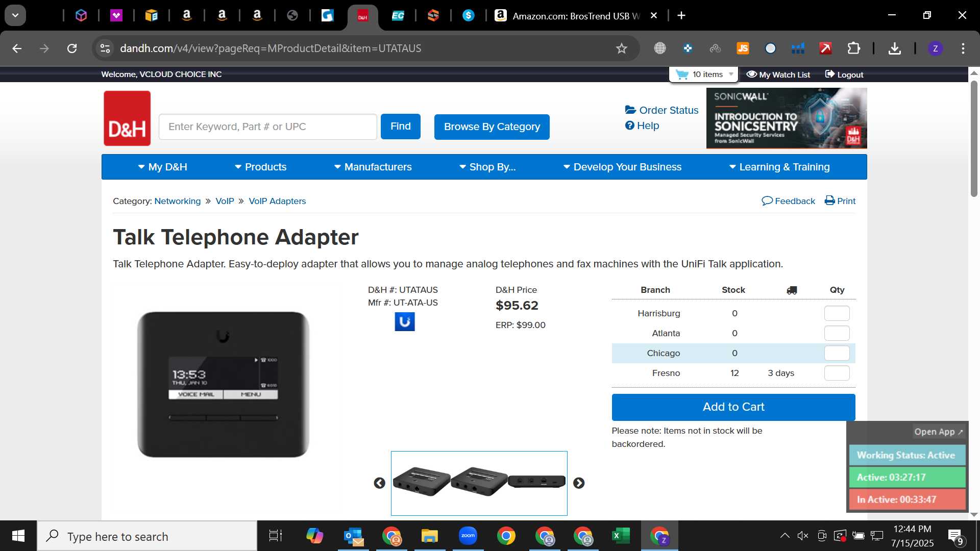Screen dimensions: 980x551
Task: Click the Add to Cart button
Action: (x=733, y=407)
